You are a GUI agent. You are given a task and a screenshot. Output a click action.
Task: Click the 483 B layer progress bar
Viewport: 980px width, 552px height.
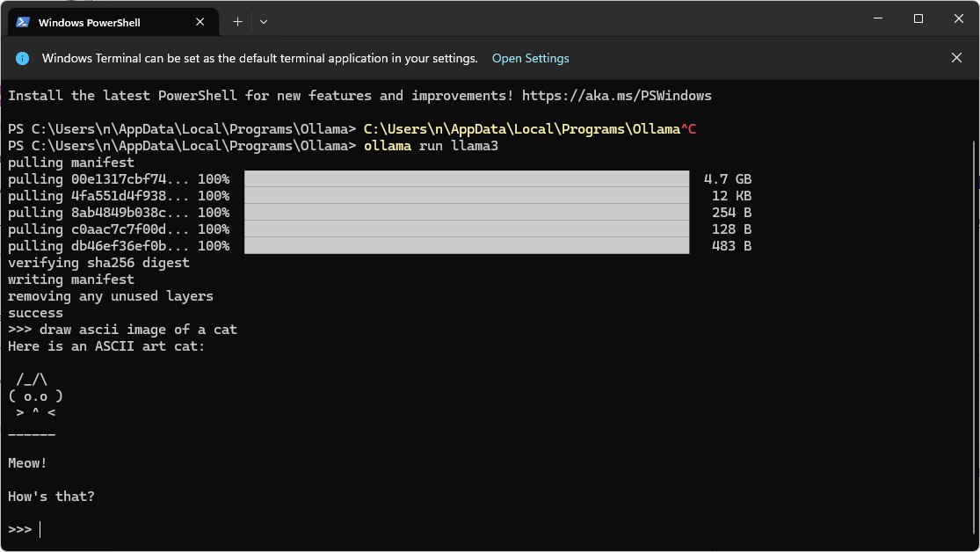coord(466,246)
